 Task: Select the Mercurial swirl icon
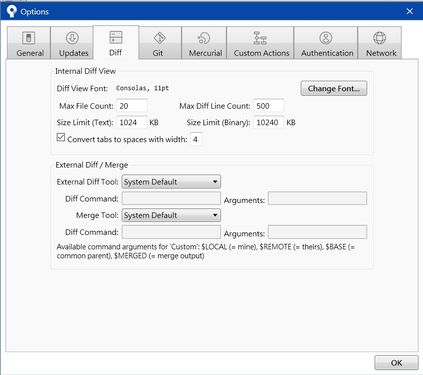(x=204, y=38)
